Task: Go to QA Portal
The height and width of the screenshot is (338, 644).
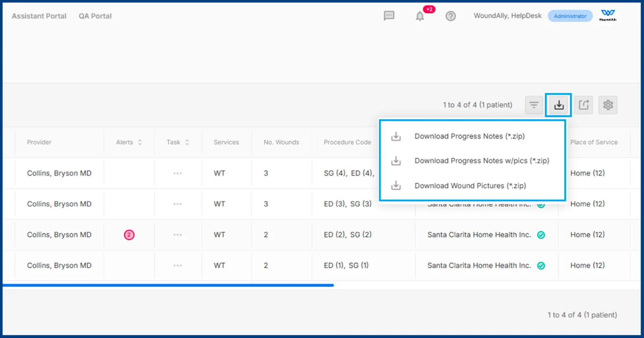Action: 95,16
